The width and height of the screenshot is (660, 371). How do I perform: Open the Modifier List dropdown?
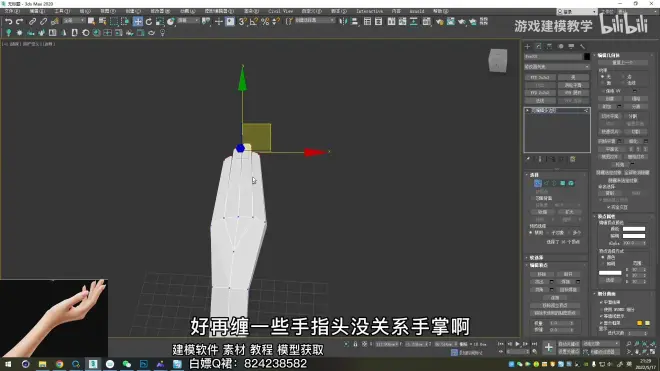click(556, 67)
